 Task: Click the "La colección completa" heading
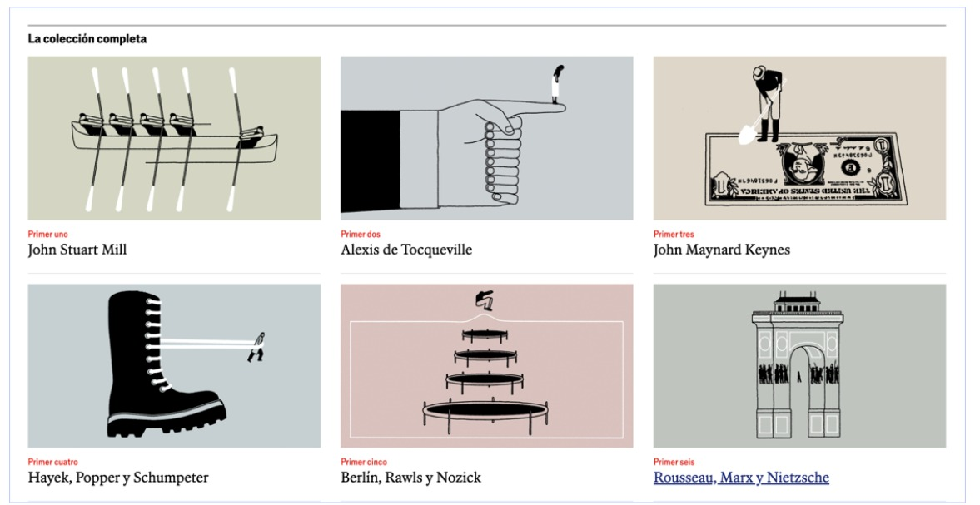point(87,39)
